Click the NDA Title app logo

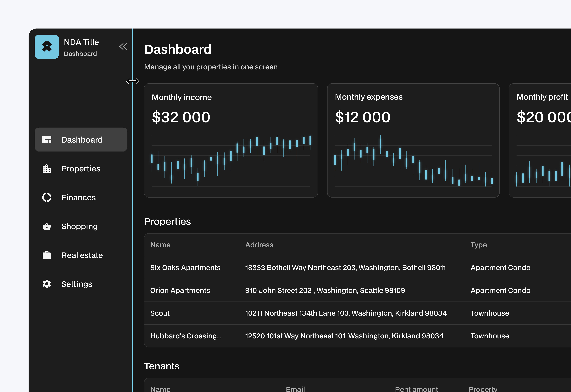pos(47,47)
